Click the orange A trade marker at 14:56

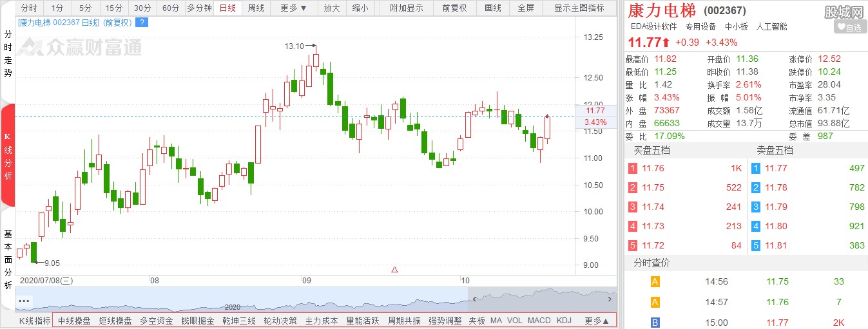655,281
